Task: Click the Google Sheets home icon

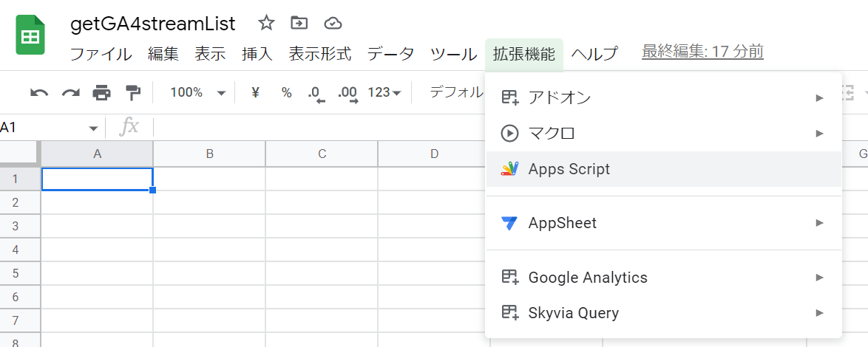Action: click(30, 36)
